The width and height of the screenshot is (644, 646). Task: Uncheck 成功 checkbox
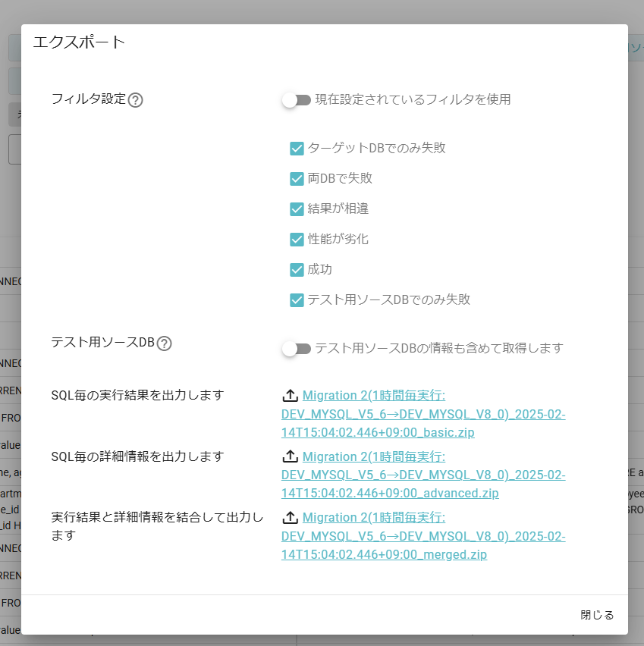(297, 270)
